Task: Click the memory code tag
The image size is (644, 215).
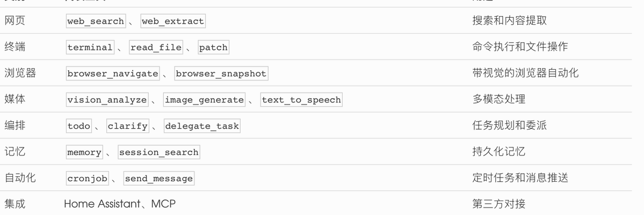Action: click(x=84, y=152)
